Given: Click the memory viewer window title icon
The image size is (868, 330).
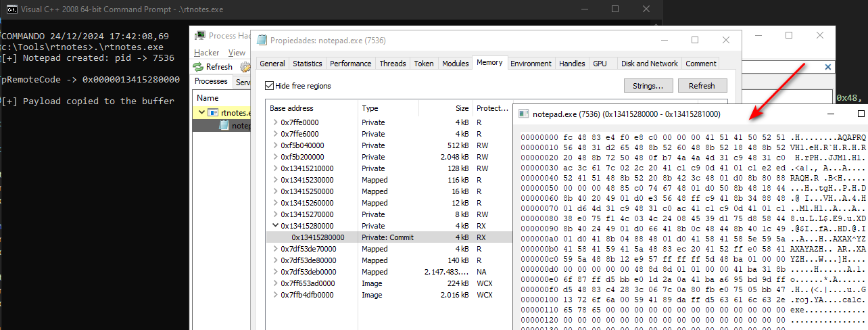Looking at the screenshot, I should [x=524, y=114].
